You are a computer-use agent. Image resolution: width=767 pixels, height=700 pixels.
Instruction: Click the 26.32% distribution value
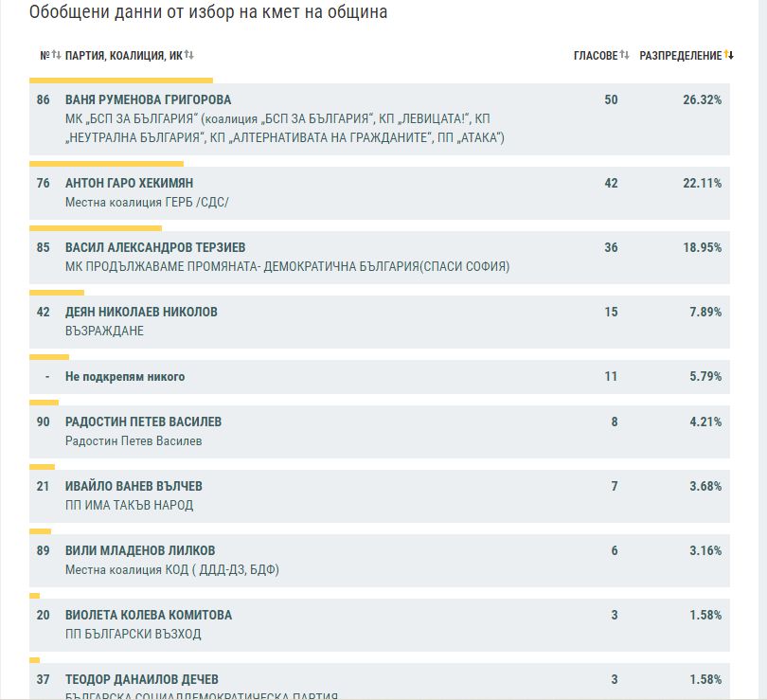[702, 100]
